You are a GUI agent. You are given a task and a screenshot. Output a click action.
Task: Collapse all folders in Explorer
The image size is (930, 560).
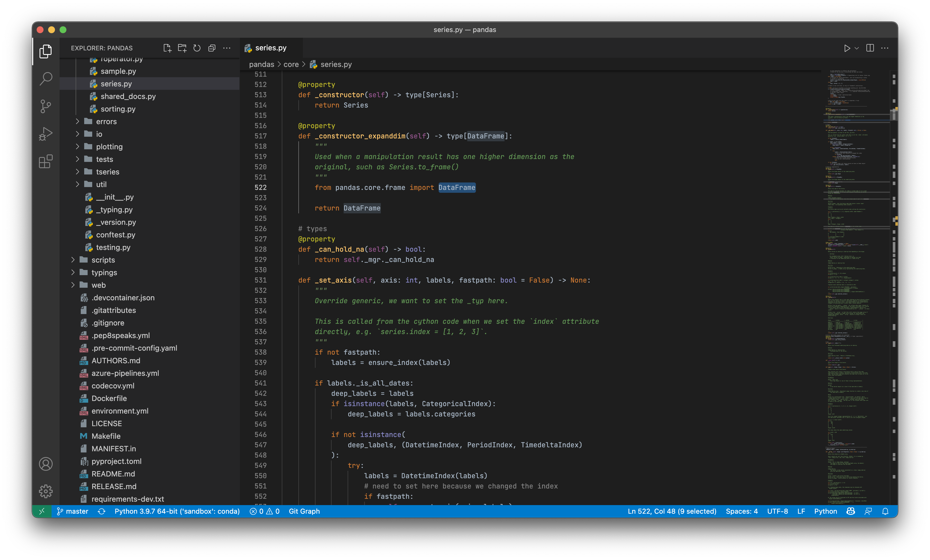pyautogui.click(x=212, y=48)
